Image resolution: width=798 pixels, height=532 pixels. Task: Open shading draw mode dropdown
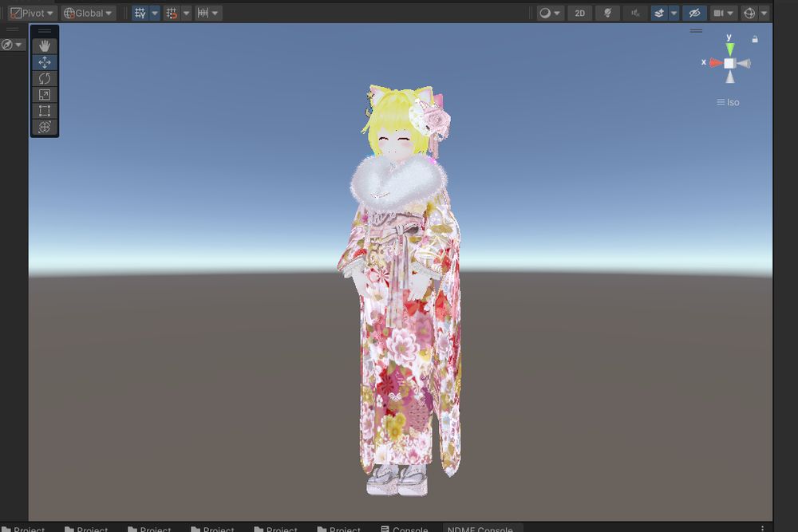coord(550,14)
